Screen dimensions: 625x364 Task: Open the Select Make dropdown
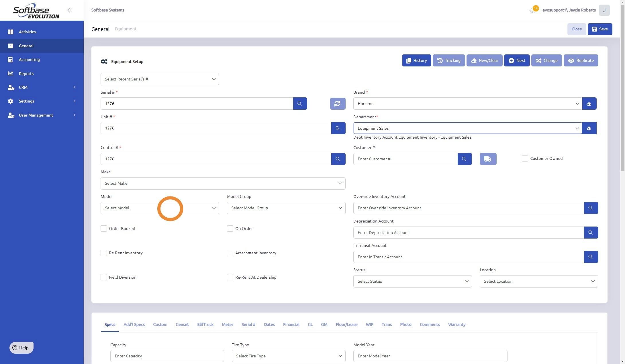pos(223,183)
